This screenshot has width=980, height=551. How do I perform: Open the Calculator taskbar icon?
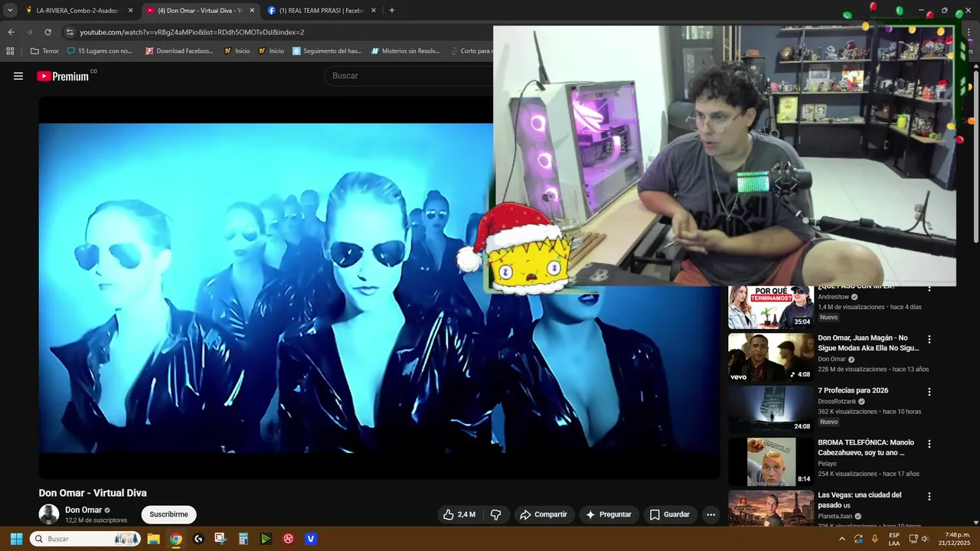click(243, 539)
